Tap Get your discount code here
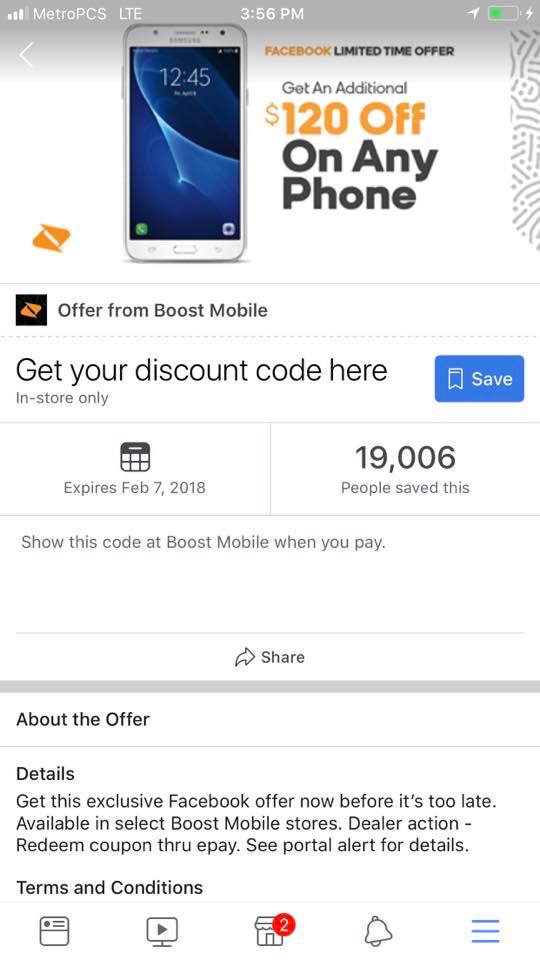The height and width of the screenshot is (960, 540). (201, 370)
